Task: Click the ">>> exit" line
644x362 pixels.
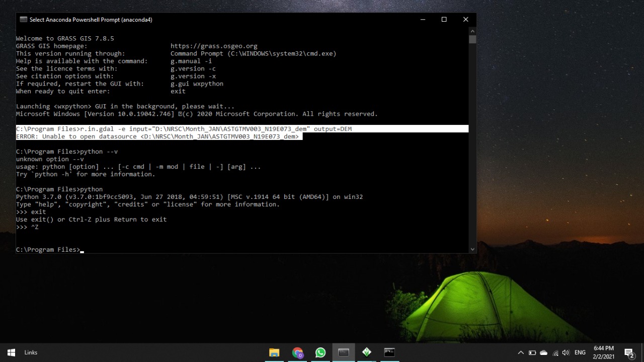Action: point(31,212)
